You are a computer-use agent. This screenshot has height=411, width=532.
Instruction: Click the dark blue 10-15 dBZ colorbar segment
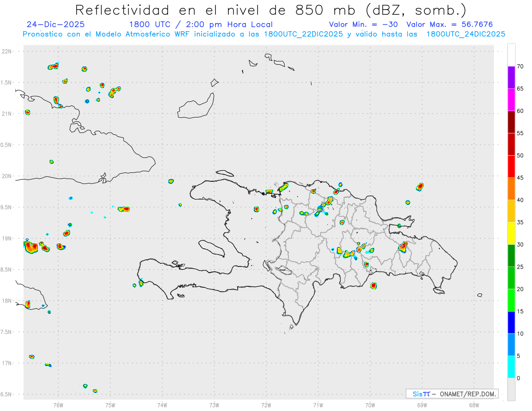point(511,322)
